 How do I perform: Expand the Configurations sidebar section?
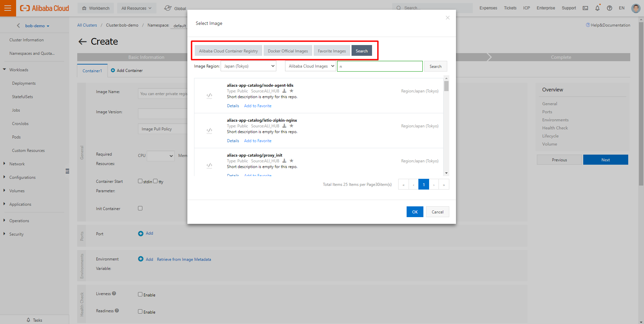tap(4, 177)
